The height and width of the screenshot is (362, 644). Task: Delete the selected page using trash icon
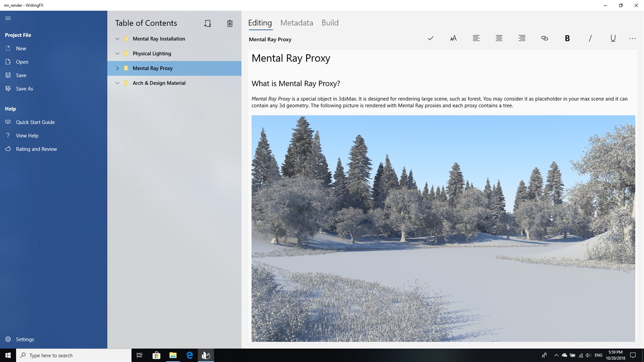(230, 23)
